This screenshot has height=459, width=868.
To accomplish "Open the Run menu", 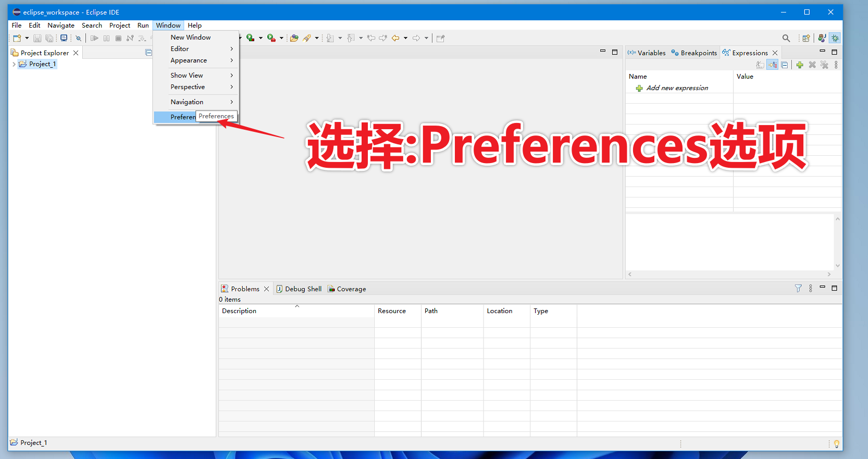I will pos(143,25).
